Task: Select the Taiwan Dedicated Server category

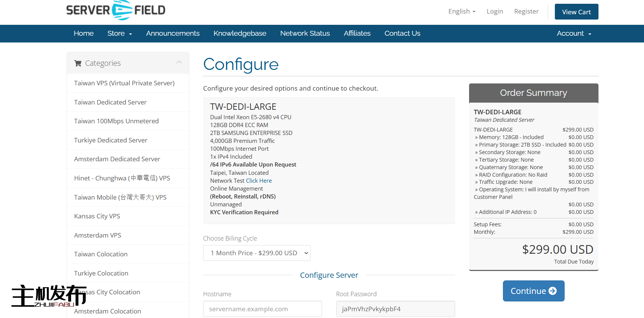Action: [x=110, y=102]
